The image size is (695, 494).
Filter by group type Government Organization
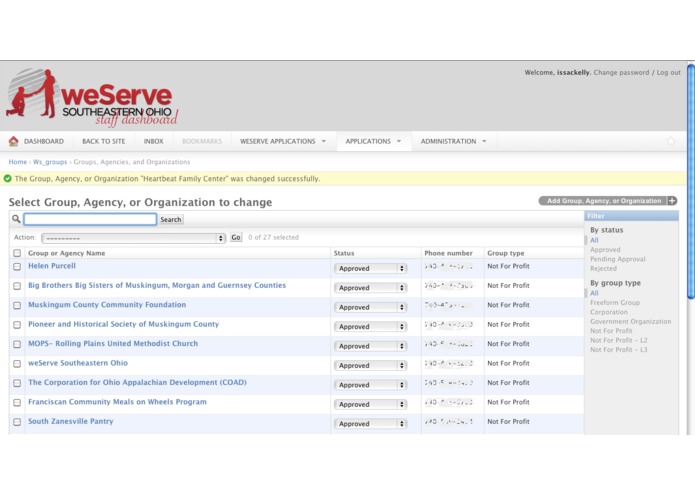click(630, 322)
